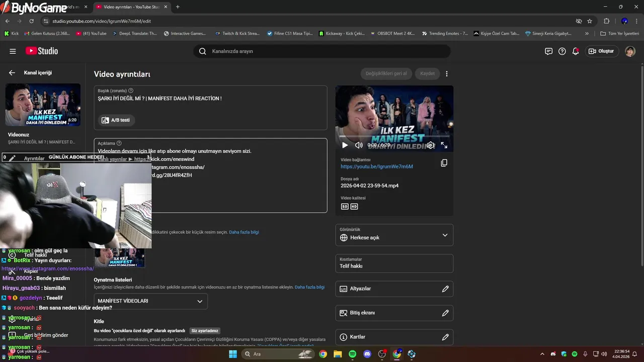
Task: Click the SD video quality badge
Action: (345, 206)
